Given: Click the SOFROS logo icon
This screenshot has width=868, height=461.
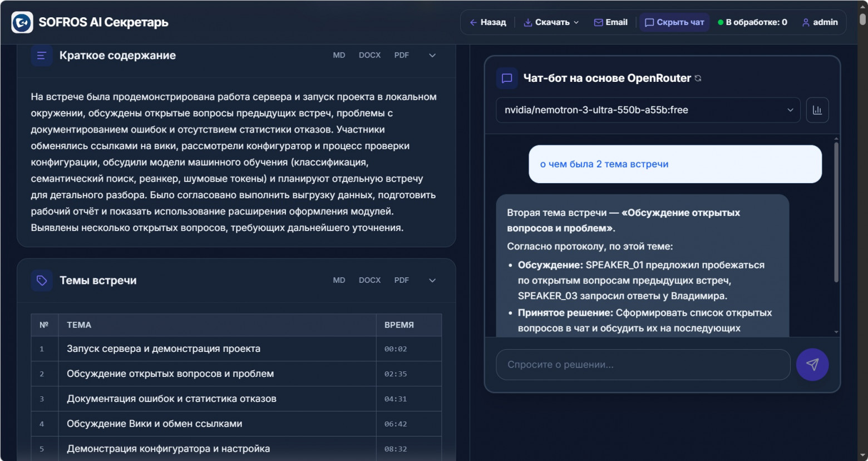Looking at the screenshot, I should point(22,22).
